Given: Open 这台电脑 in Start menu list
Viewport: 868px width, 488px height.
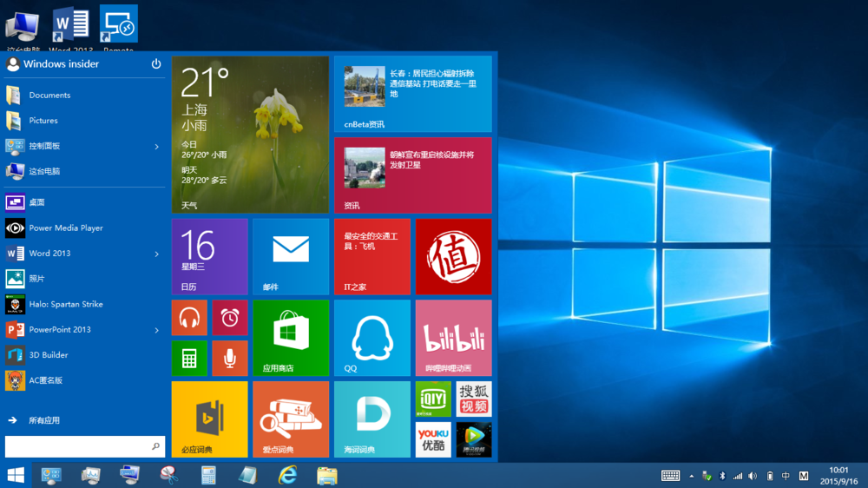Looking at the screenshot, I should (x=85, y=172).
